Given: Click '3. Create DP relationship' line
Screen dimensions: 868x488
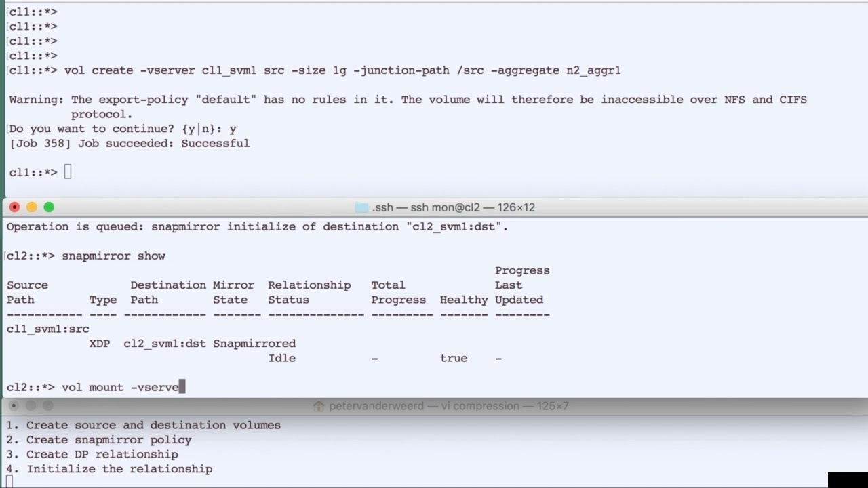Looking at the screenshot, I should pyautogui.click(x=92, y=454).
